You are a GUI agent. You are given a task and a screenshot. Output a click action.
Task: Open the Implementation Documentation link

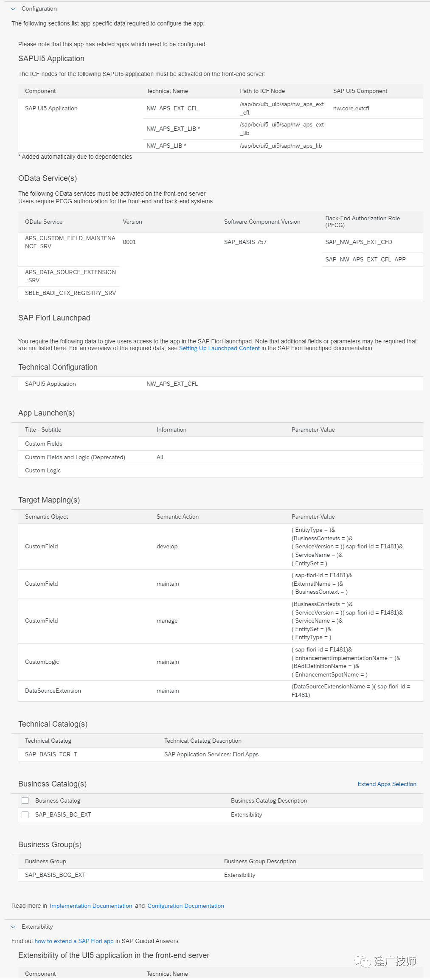point(91,906)
